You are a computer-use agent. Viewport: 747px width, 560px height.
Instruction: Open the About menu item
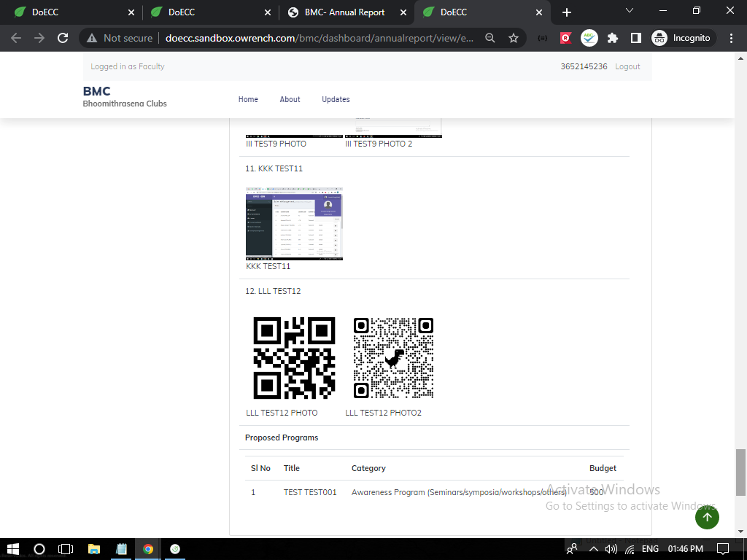tap(290, 99)
